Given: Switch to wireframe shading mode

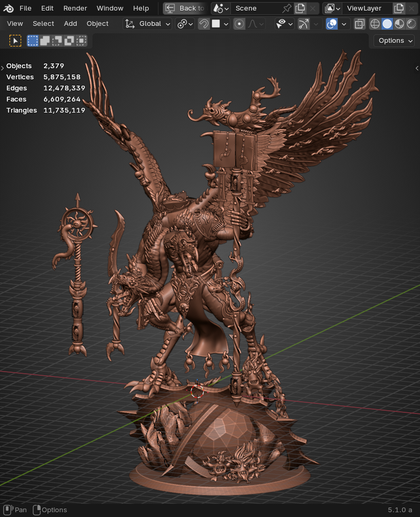Looking at the screenshot, I should 375,24.
